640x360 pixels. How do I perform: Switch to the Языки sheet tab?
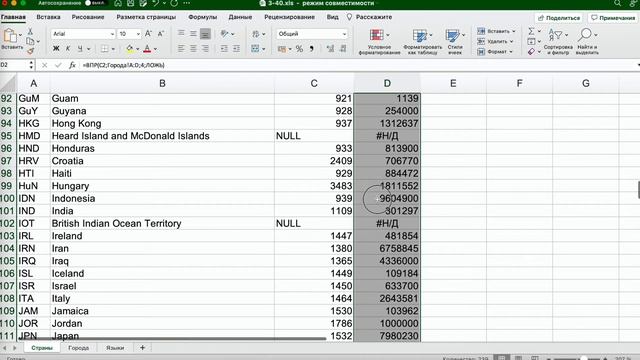pyautogui.click(x=115, y=348)
